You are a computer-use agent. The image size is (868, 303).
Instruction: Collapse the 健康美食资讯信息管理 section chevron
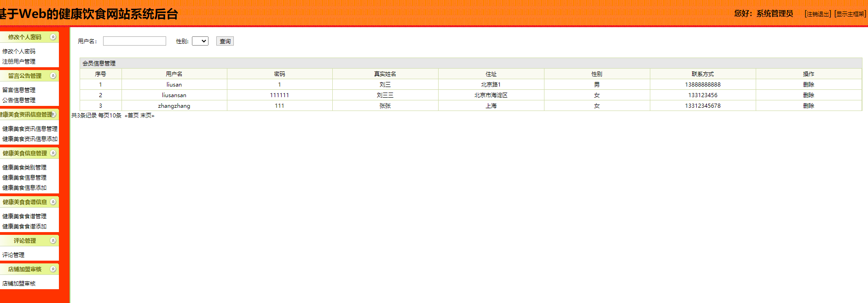[x=53, y=114]
